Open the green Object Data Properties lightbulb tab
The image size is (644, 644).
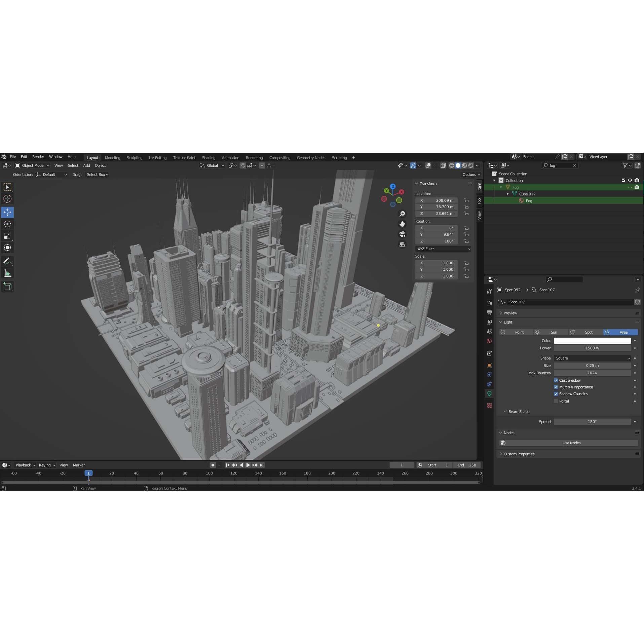[x=489, y=393]
